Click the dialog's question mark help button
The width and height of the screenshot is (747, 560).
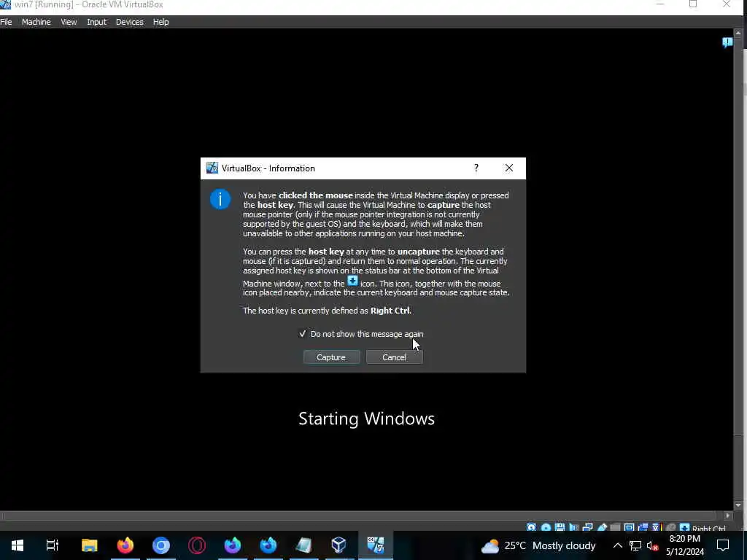click(476, 168)
